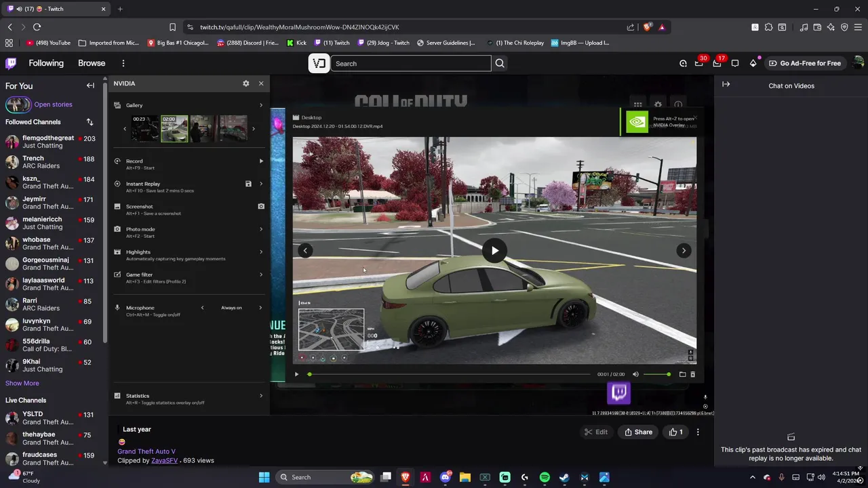The height and width of the screenshot is (488, 868).
Task: Expand the Gallery section
Action: 261,105
